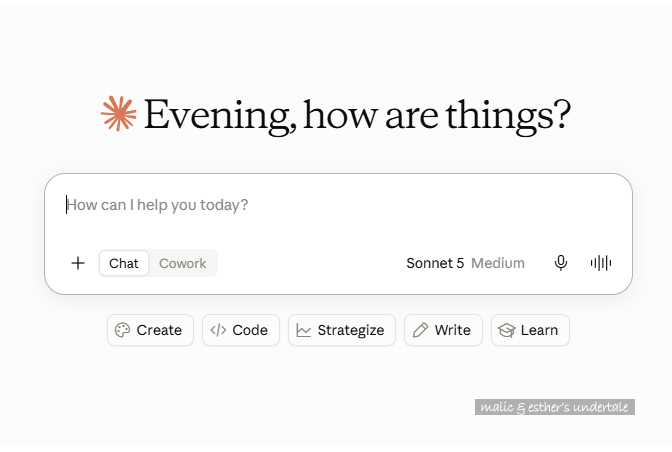Click the graduation cap icon on Learn
The height and width of the screenshot is (452, 672).
pyautogui.click(x=507, y=330)
